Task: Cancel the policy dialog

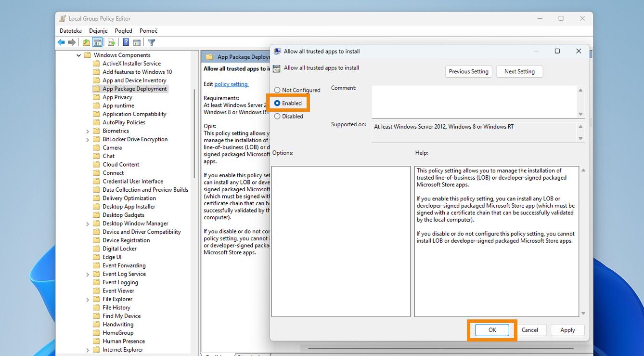Action: click(530, 330)
